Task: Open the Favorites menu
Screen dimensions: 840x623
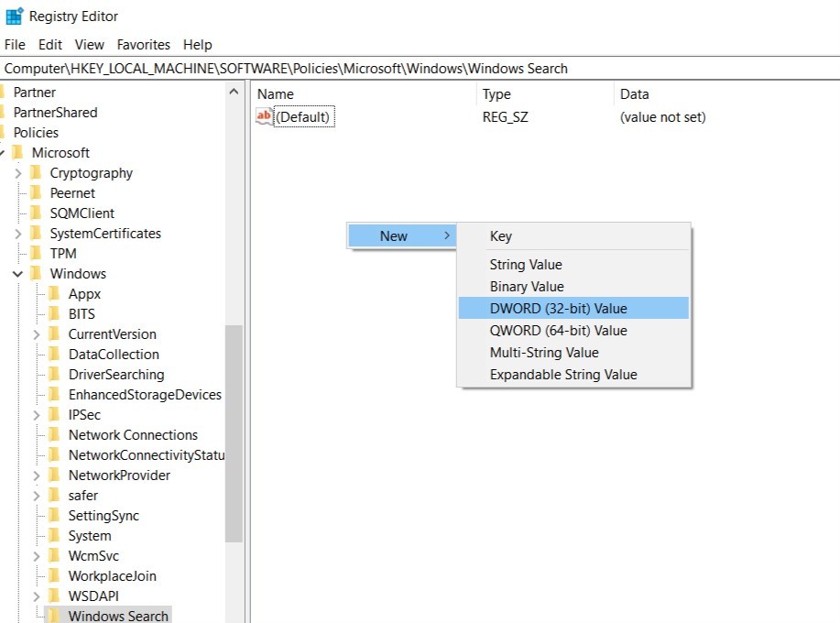Action: tap(143, 44)
